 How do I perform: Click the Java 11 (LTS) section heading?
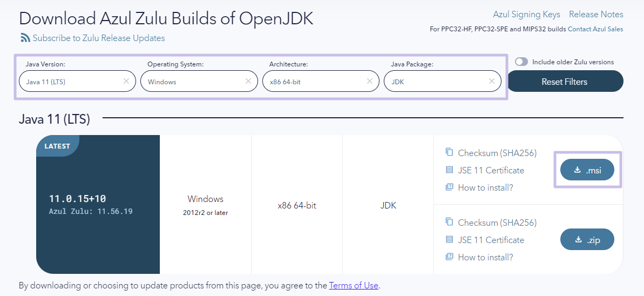54,119
